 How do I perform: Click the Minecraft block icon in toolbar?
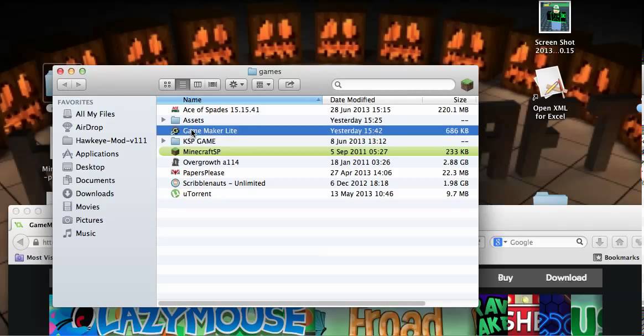467,85
